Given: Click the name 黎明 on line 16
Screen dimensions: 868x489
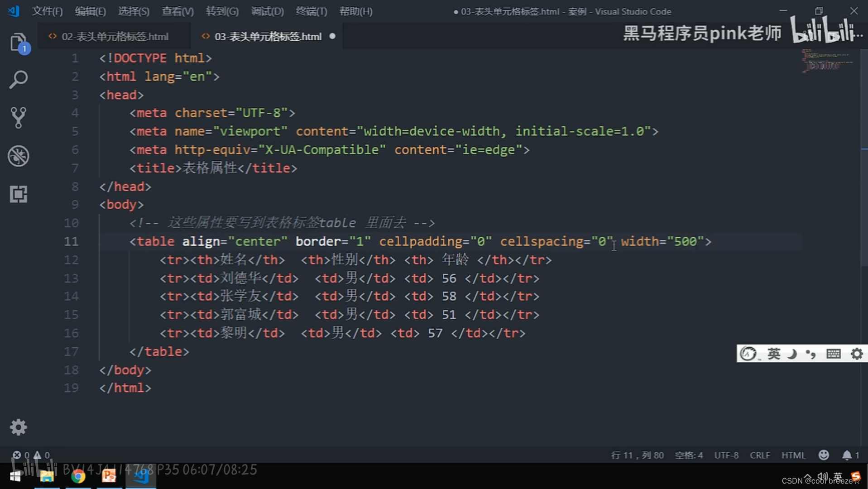Looking at the screenshot, I should coord(234,333).
